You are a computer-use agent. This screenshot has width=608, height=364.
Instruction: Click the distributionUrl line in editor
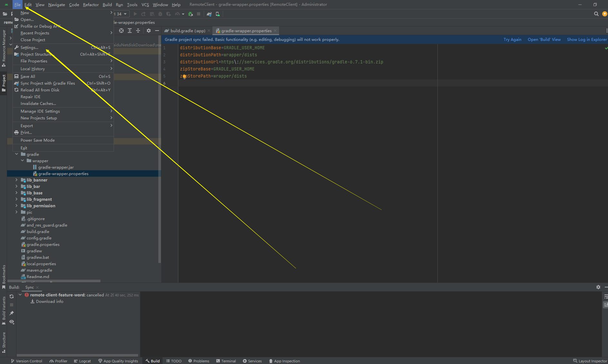pyautogui.click(x=281, y=62)
